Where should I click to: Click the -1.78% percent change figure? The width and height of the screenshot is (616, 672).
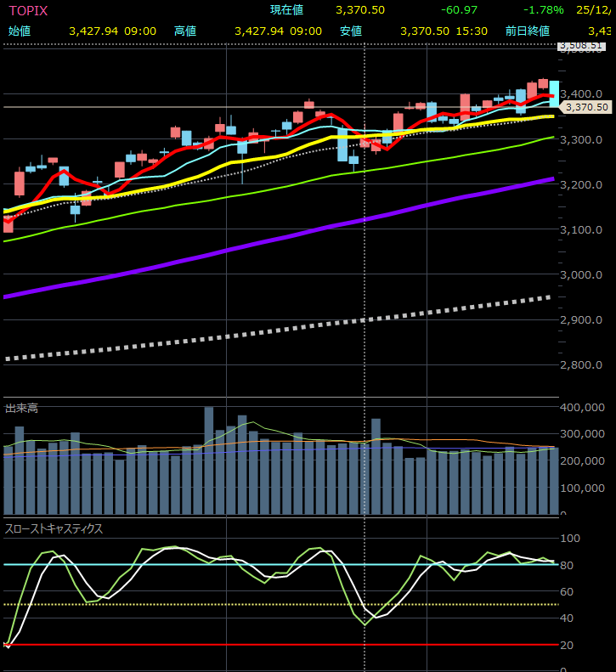543,10
